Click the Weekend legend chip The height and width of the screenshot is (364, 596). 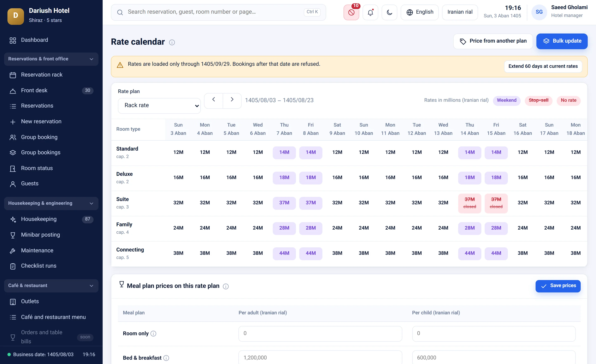507,100
